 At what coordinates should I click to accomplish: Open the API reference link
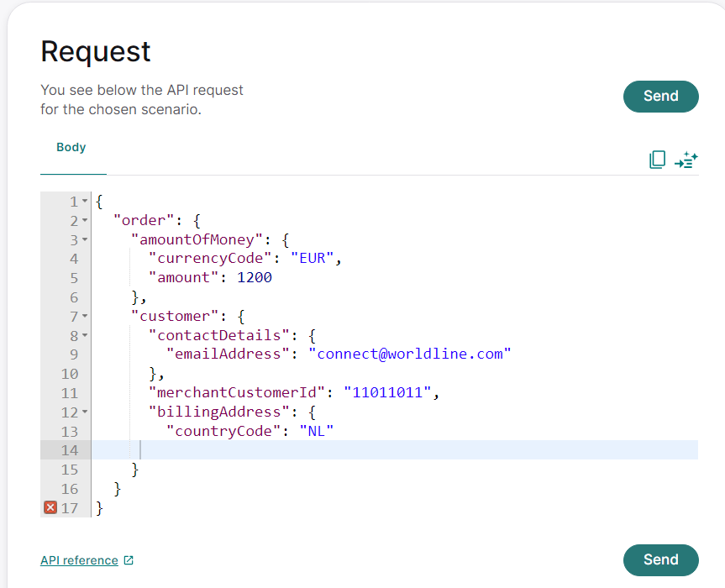[79, 560]
